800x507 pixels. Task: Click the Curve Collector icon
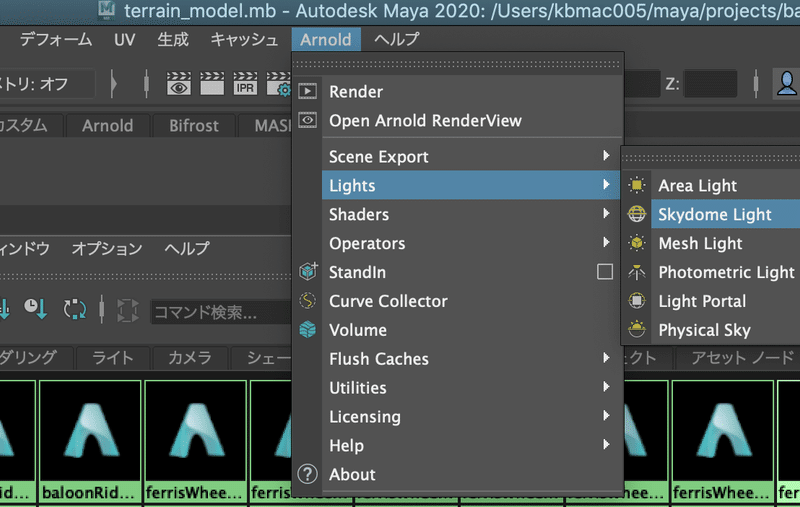(307, 301)
